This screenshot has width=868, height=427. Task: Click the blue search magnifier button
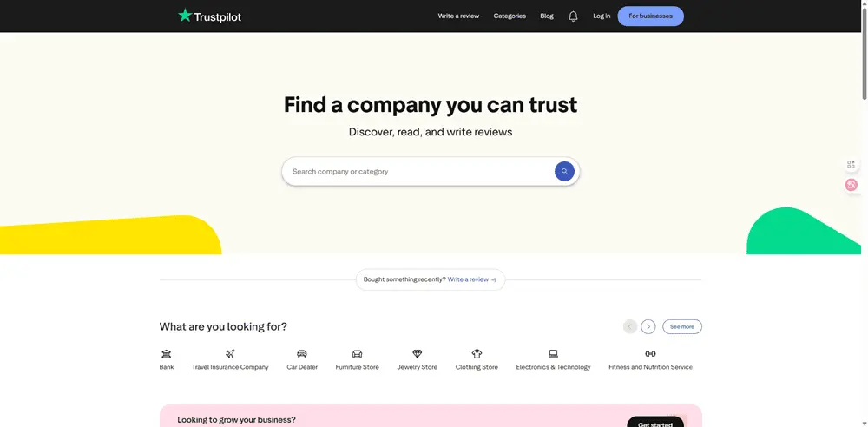564,171
